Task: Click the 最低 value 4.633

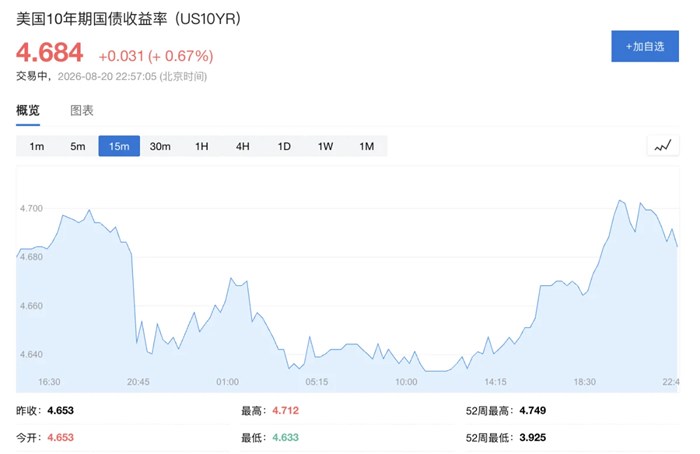Action: pyautogui.click(x=285, y=437)
